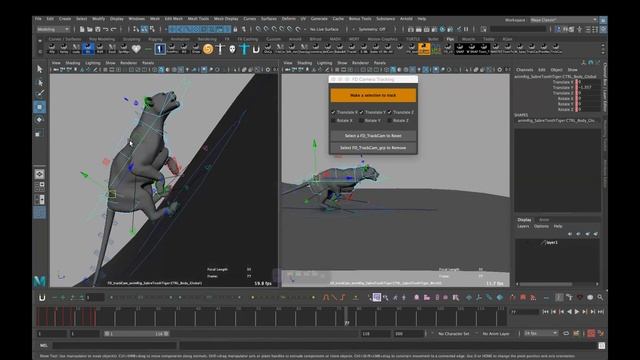Switch to the Animation shelf tab

pyautogui.click(x=180, y=39)
